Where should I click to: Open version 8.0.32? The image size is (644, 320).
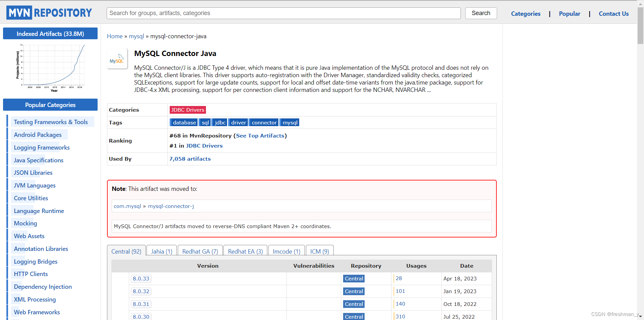point(141,291)
